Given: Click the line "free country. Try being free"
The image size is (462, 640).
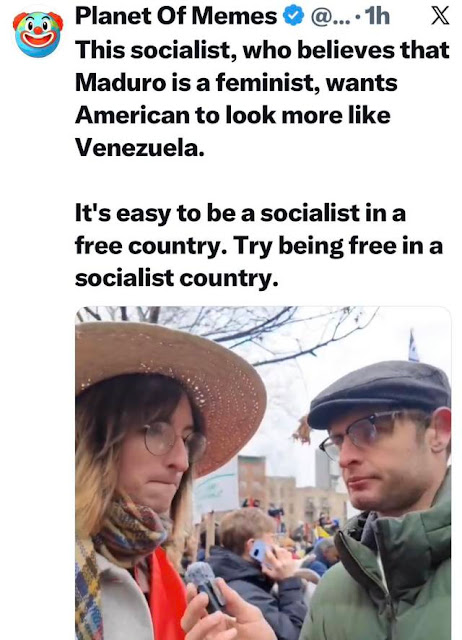Looking at the screenshot, I should (x=259, y=246).
